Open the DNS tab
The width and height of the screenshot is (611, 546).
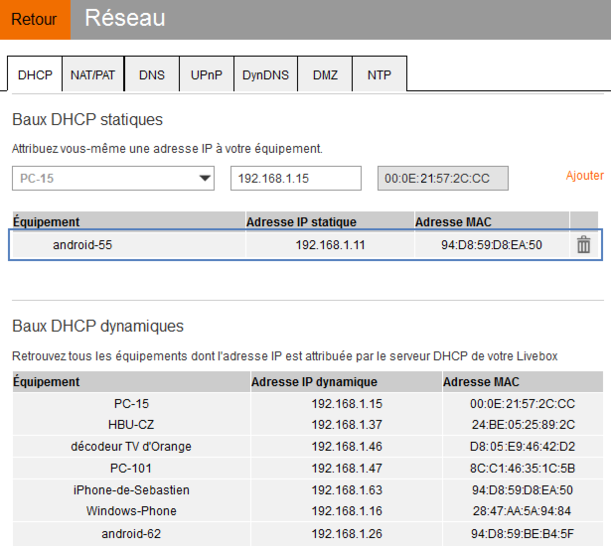[x=152, y=75]
